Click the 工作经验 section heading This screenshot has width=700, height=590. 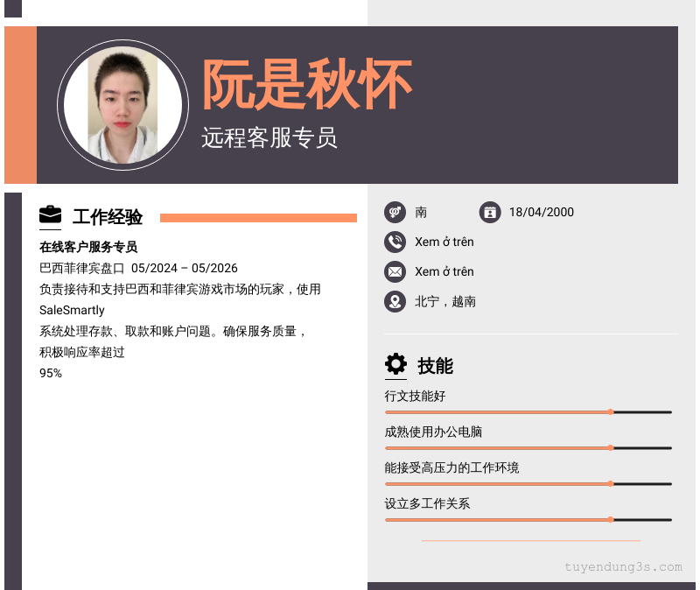[108, 216]
